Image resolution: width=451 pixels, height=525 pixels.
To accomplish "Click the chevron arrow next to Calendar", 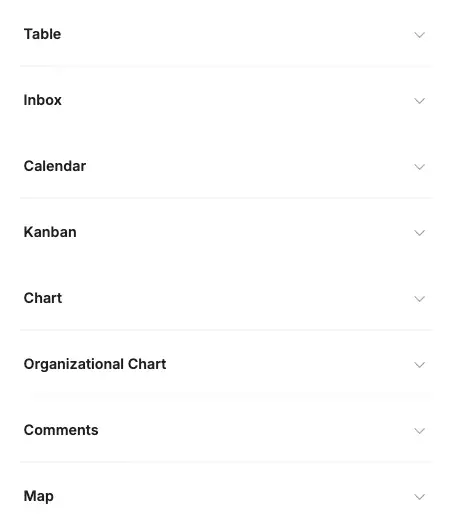I will (x=420, y=166).
